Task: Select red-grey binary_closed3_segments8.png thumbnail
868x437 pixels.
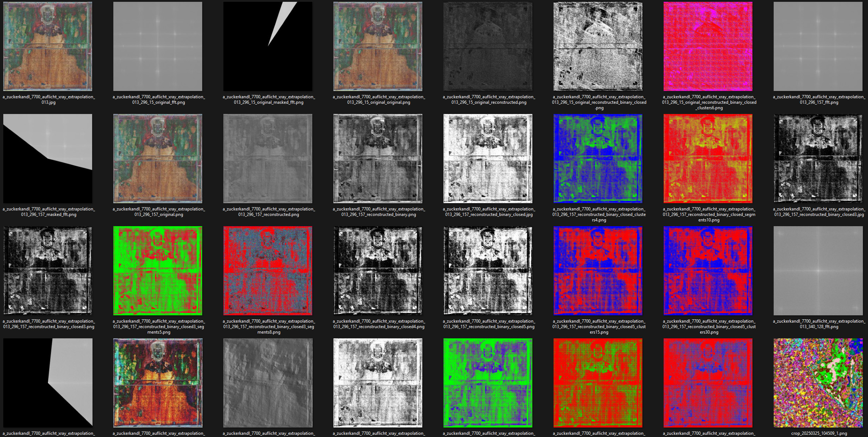Action: (x=268, y=271)
